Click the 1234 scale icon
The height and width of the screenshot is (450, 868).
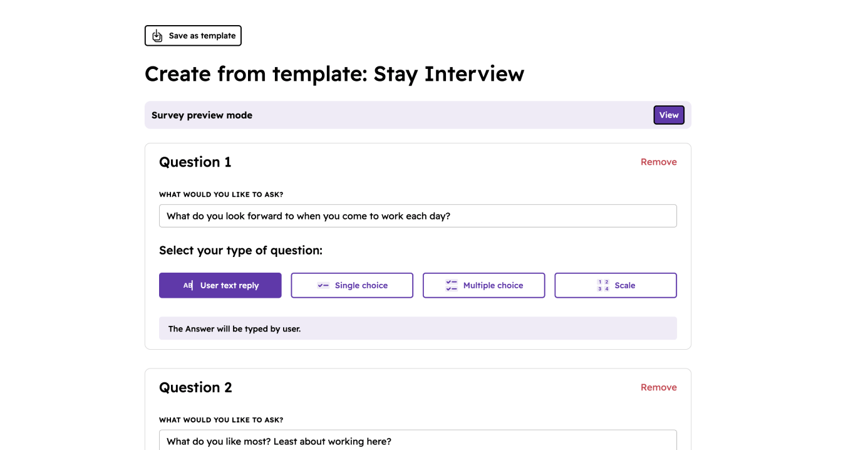603,285
